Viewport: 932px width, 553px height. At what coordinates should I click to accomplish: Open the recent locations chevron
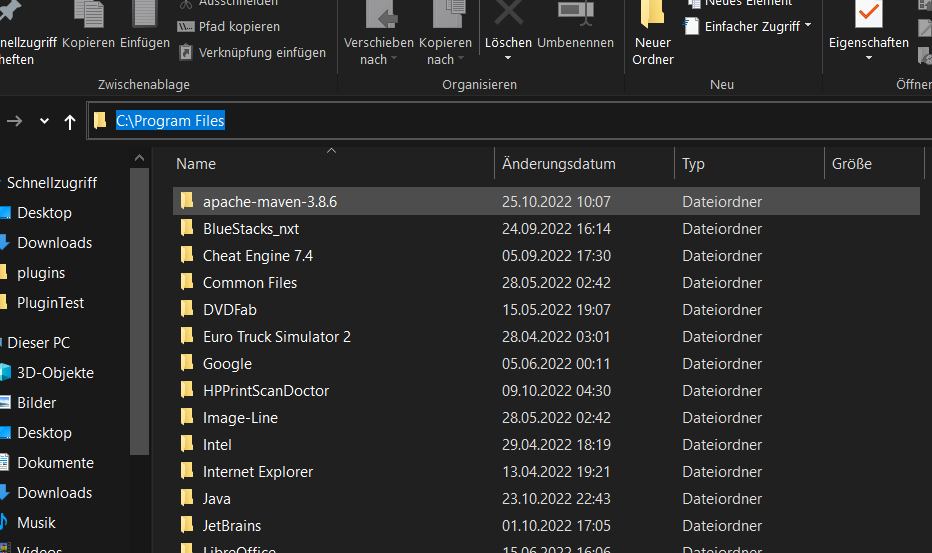pos(44,121)
